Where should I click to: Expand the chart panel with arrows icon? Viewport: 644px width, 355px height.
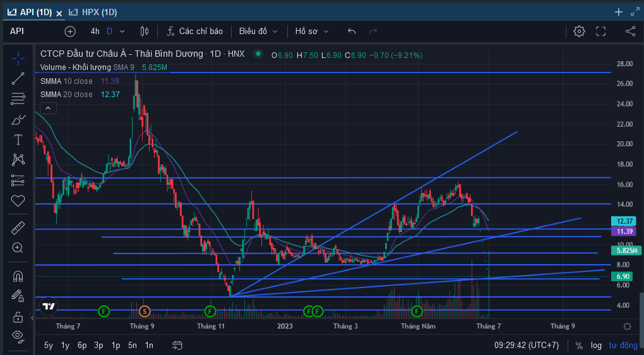[635, 13]
